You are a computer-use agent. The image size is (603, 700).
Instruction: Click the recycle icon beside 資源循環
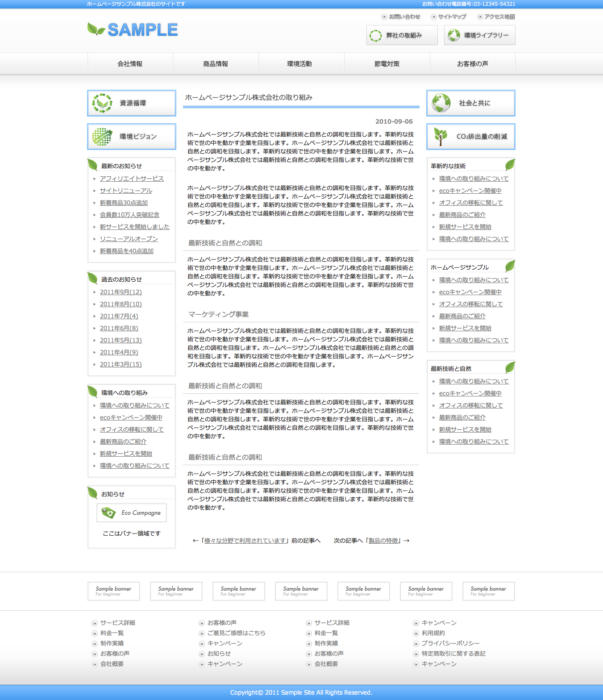102,103
